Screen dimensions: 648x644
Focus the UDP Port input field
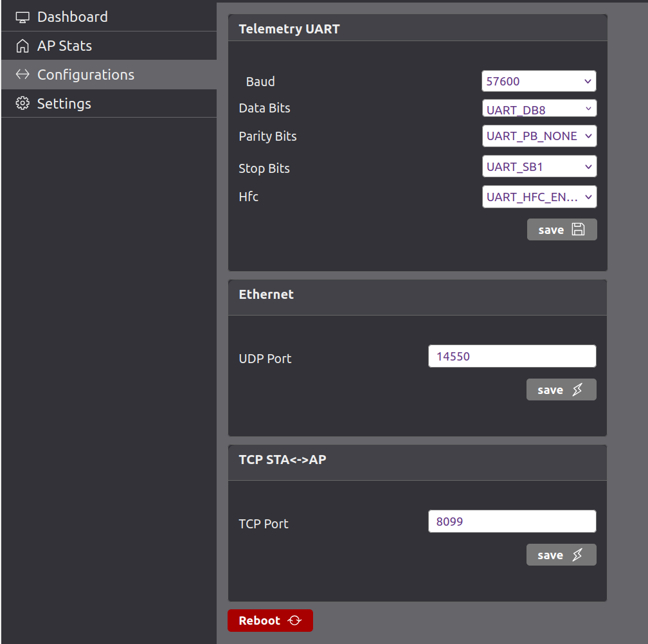512,357
